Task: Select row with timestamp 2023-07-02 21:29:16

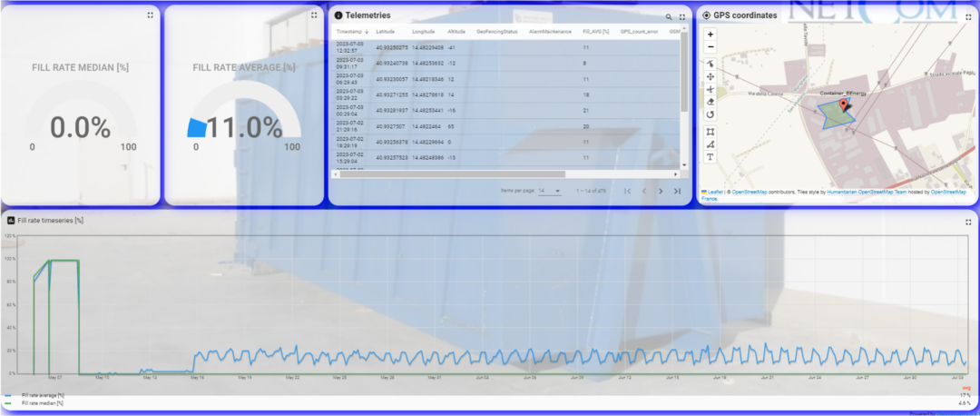Action: coord(505,126)
